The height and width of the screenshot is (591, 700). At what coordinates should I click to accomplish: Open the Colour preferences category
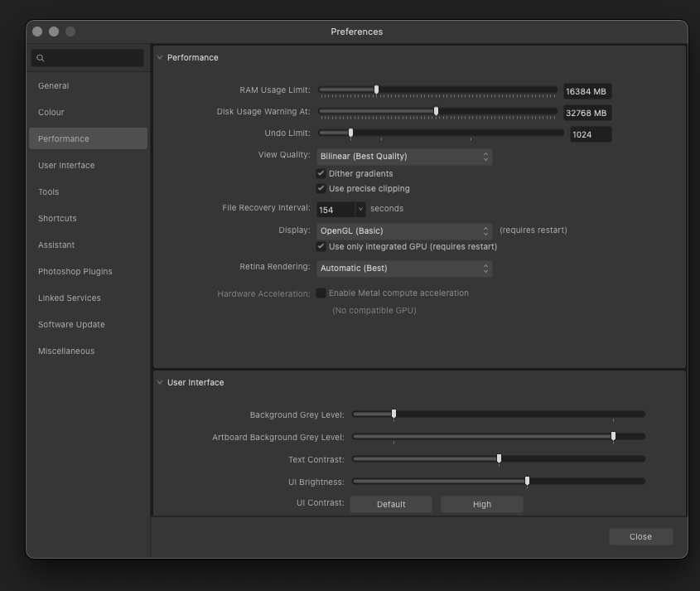pyautogui.click(x=51, y=113)
